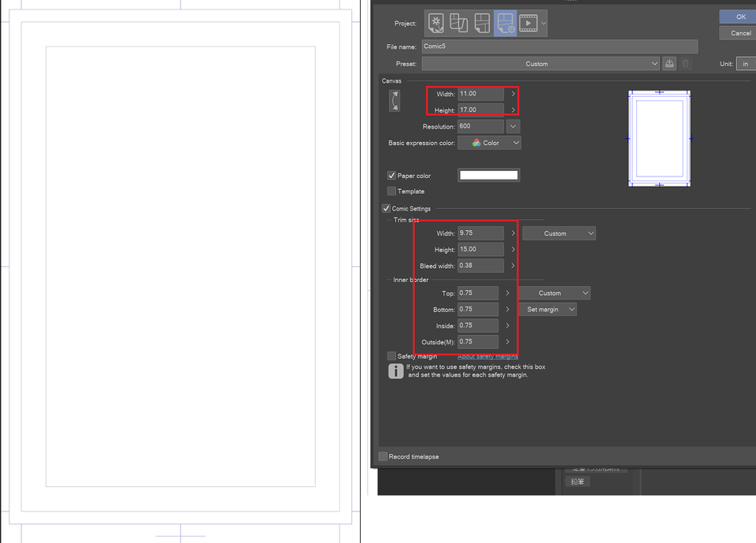The width and height of the screenshot is (756, 543).
Task: Click the Canvas Width field 11.00
Action: (x=480, y=94)
